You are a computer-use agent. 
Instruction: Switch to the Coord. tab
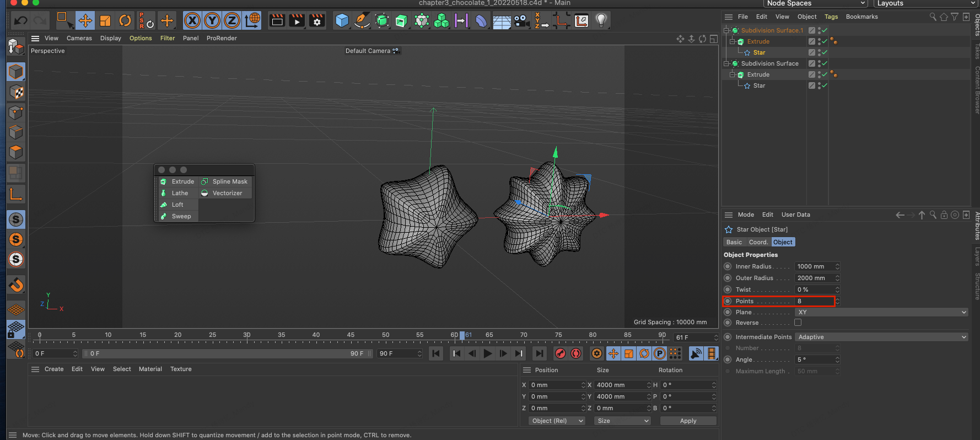tap(758, 242)
